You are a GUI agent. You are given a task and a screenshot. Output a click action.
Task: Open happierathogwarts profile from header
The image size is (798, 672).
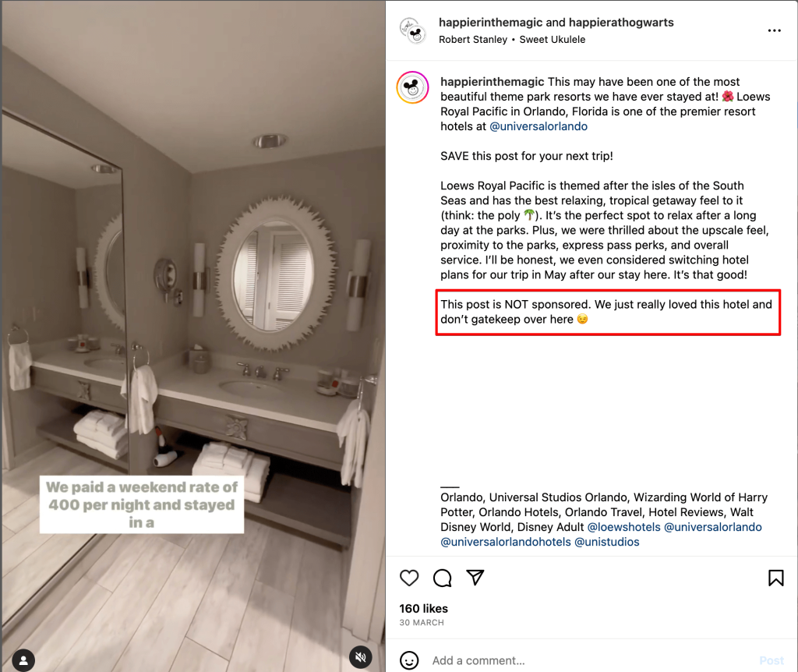coord(621,23)
